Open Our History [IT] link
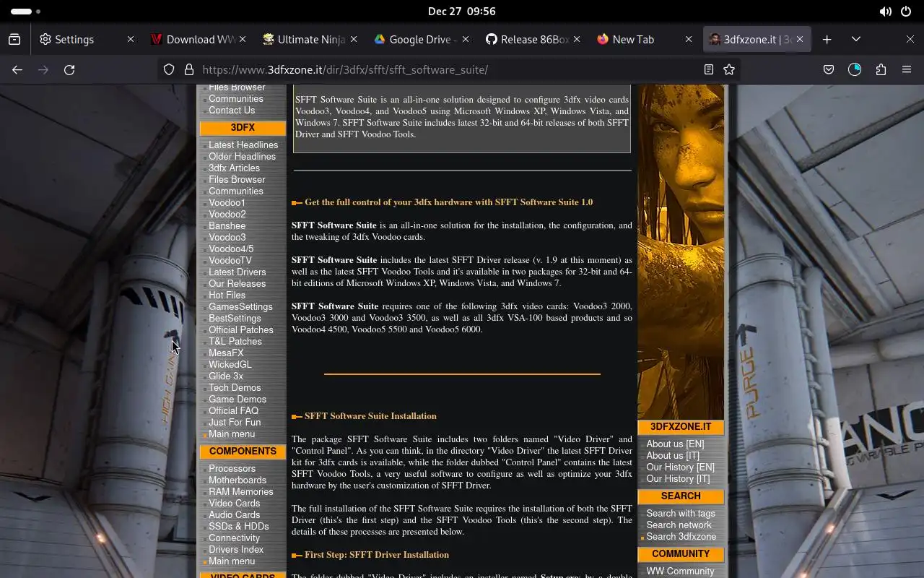Screen dimensions: 924x578 [678, 479]
